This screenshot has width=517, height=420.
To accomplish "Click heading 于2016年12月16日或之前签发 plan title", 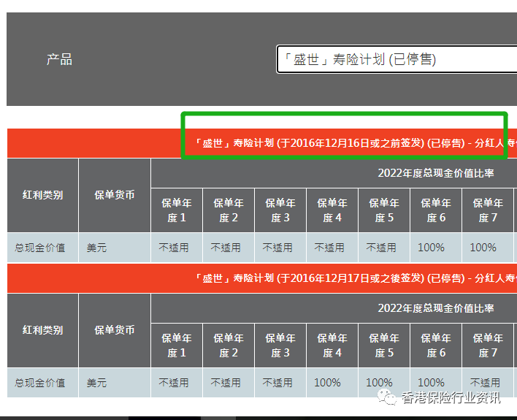I will (356, 143).
